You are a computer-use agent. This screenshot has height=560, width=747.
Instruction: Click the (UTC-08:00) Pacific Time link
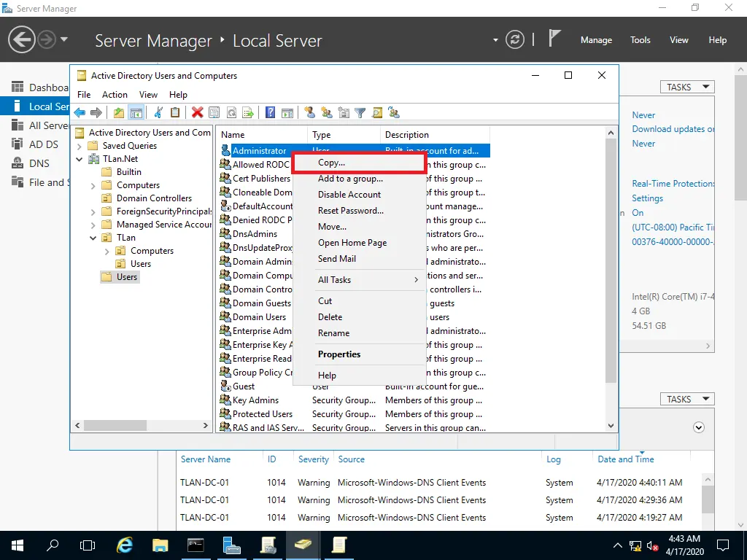click(673, 227)
